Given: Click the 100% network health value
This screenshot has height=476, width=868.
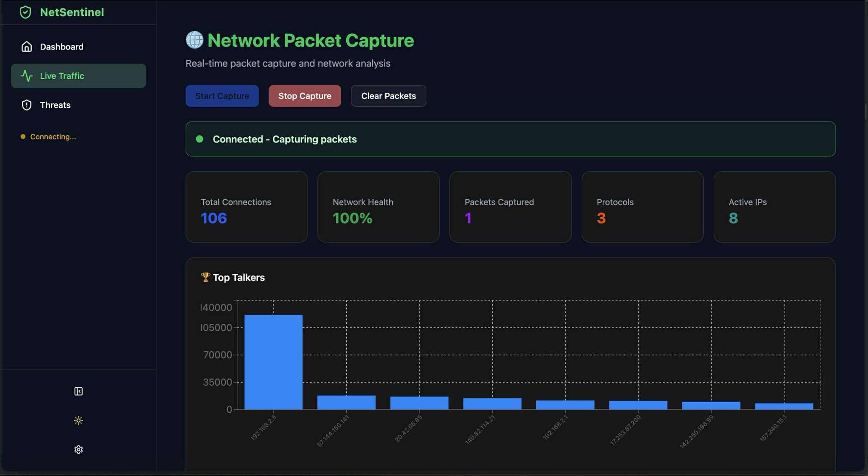Looking at the screenshot, I should point(353,218).
